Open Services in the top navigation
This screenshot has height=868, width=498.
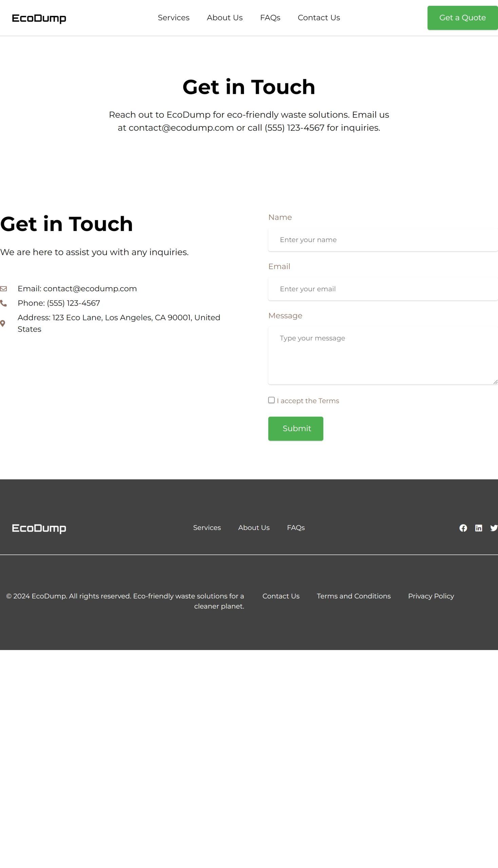click(173, 18)
